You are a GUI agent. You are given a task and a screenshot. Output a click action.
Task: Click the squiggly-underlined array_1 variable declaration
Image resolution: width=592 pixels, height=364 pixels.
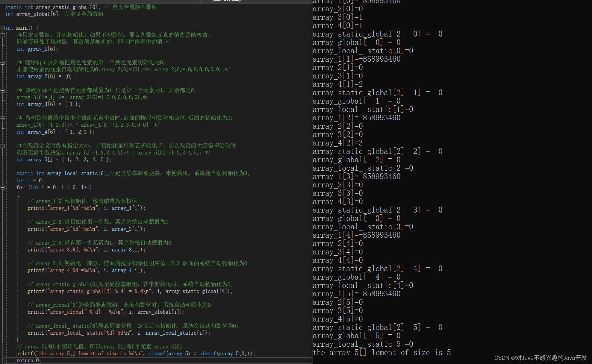(x=37, y=49)
